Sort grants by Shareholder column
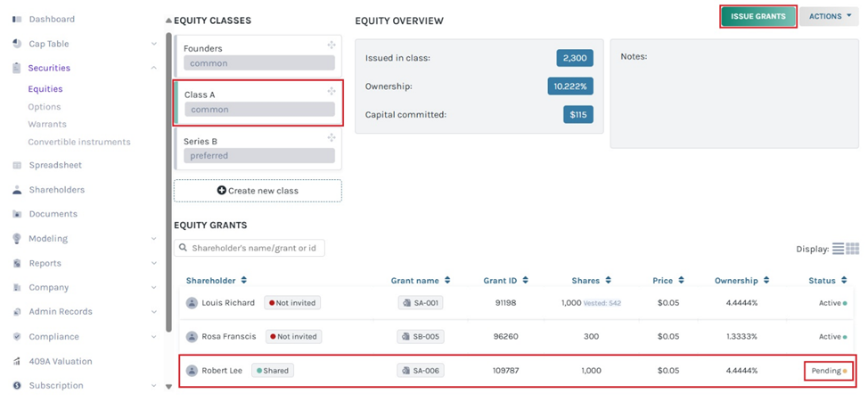Image resolution: width=868 pixels, height=402 pixels. tap(243, 281)
